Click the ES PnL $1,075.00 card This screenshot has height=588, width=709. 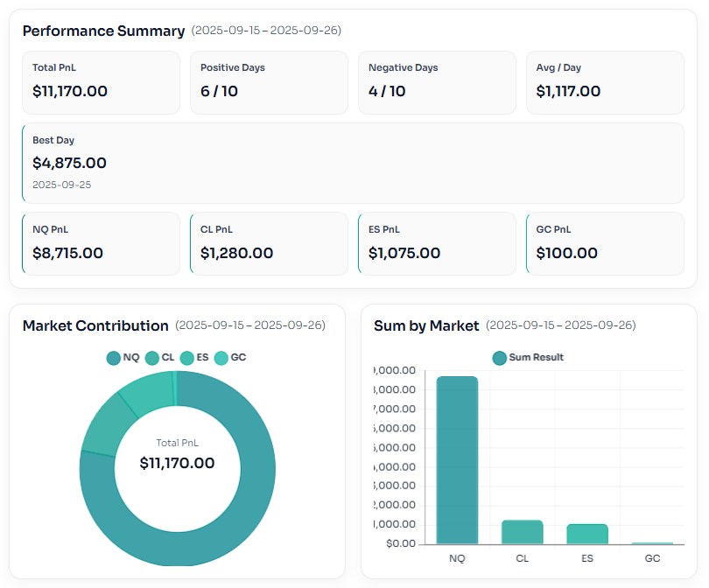point(437,244)
